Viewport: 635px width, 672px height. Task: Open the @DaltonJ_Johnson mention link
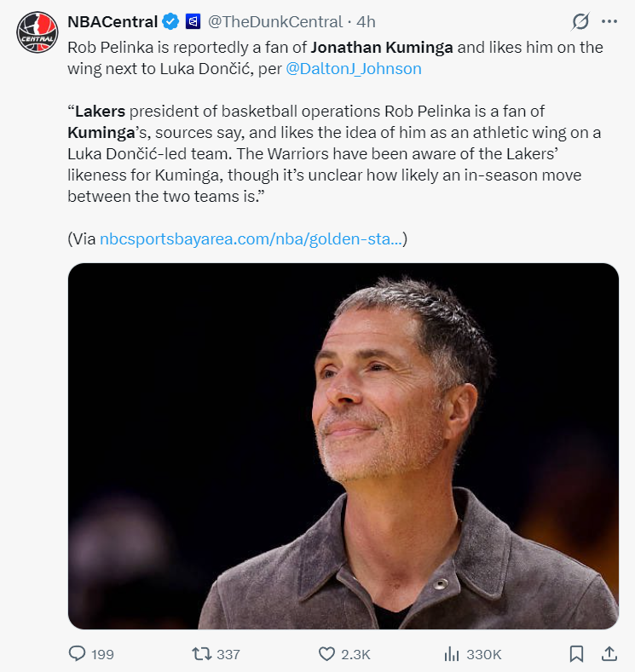354,69
